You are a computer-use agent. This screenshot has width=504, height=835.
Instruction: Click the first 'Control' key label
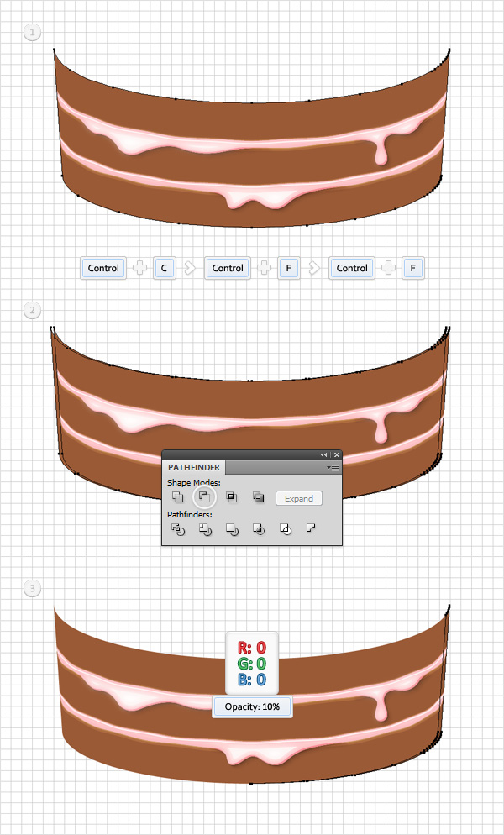[103, 268]
